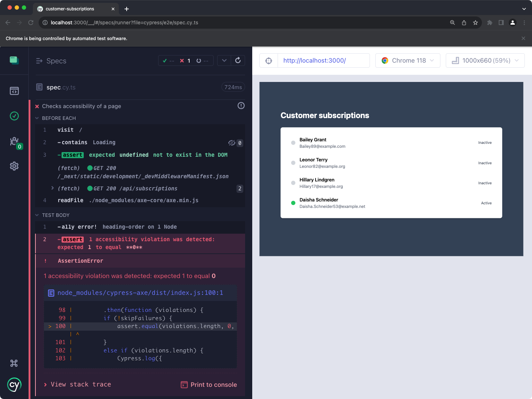The height and width of the screenshot is (399, 532).
Task: Click the AssertionError heading
Action: coord(80,261)
